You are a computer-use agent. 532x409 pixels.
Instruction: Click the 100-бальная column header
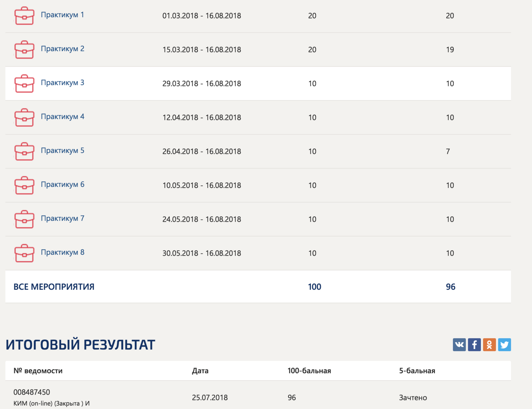[x=309, y=371]
